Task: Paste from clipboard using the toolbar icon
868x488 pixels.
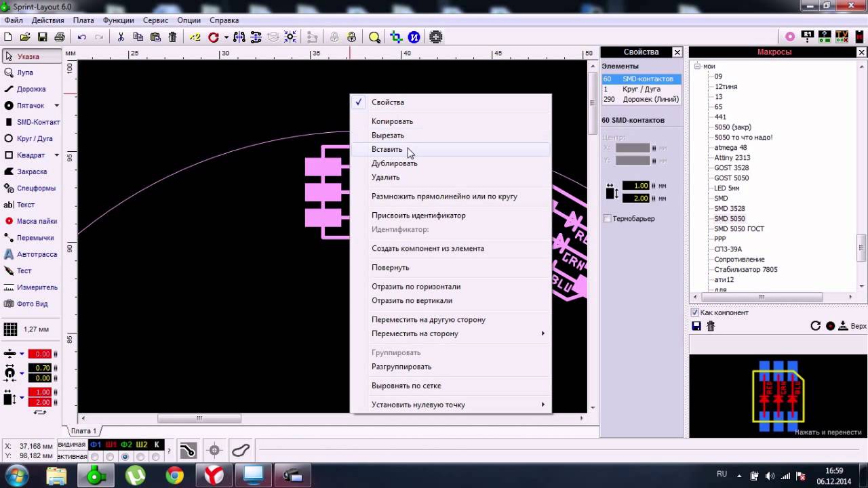Action: (155, 37)
